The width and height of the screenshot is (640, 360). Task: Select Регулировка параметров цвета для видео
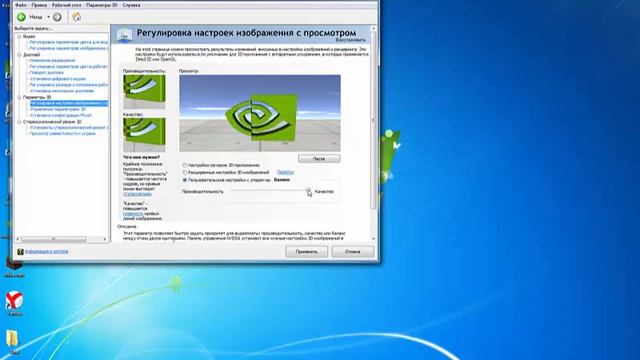pos(69,42)
